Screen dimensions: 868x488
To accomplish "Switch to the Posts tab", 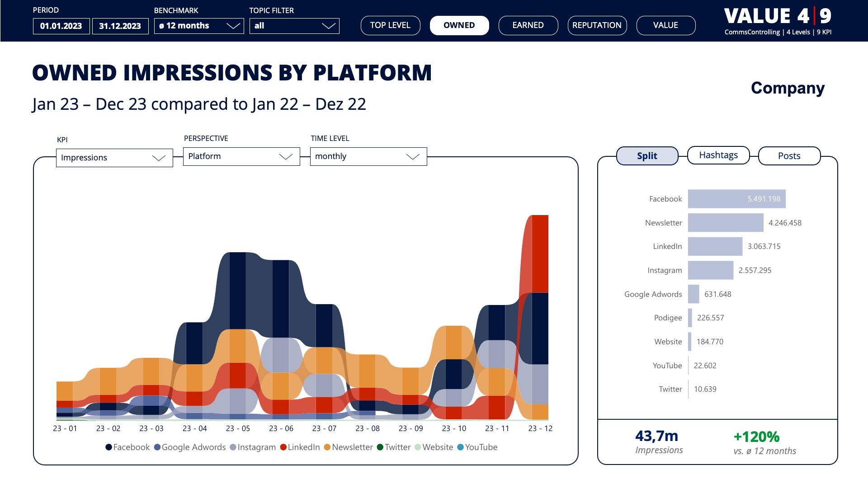I will pos(789,156).
